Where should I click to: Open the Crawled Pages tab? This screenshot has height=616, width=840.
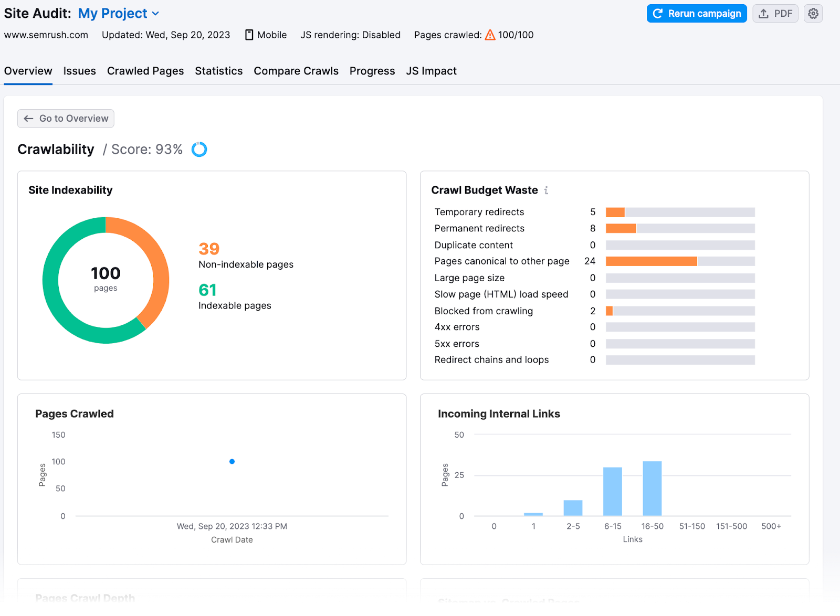tap(145, 71)
